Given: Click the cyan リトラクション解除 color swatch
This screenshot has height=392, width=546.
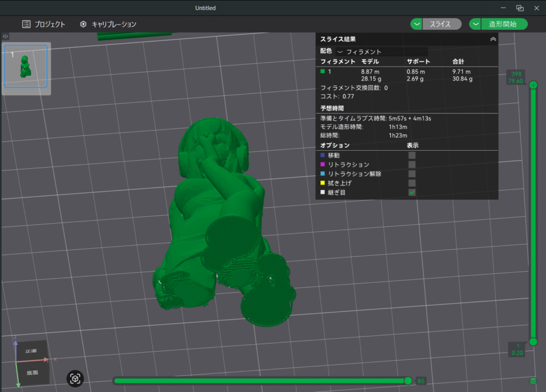Looking at the screenshot, I should (323, 174).
